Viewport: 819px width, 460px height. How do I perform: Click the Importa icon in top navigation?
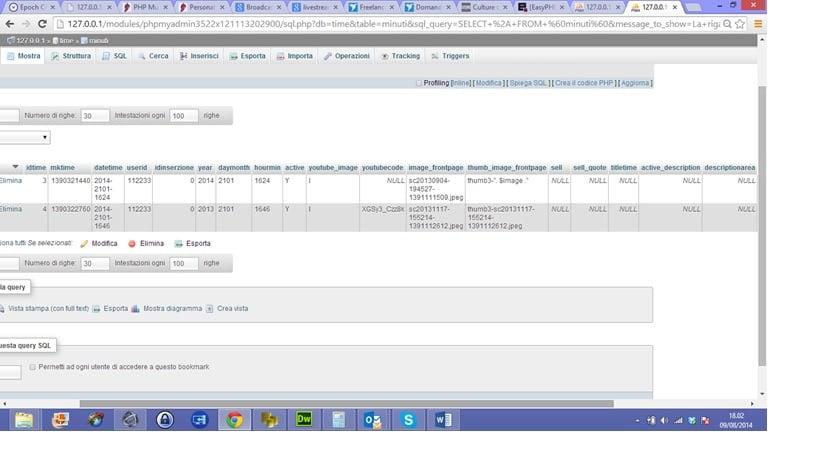pyautogui.click(x=280, y=56)
